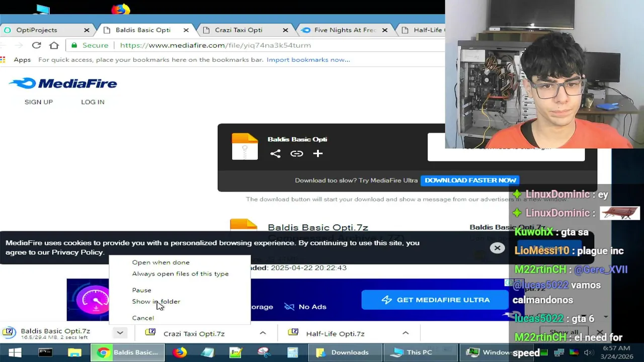
Task: Open File Explorer taskbar icon
Action: (74, 352)
